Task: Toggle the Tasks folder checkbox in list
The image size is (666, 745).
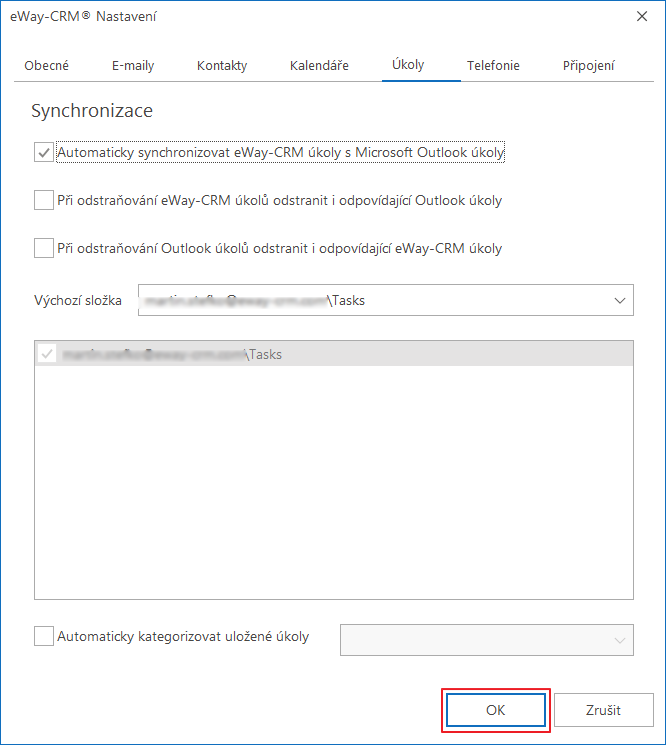Action: coord(47,354)
